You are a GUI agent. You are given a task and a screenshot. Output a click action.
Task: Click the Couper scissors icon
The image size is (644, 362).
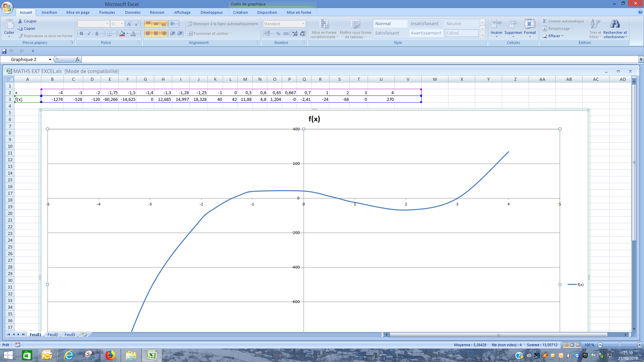pyautogui.click(x=20, y=21)
